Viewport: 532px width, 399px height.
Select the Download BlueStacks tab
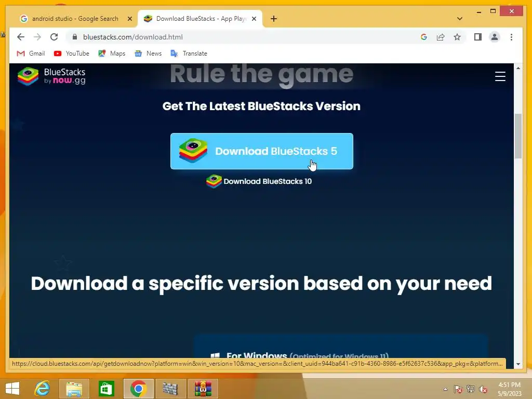[x=200, y=19]
